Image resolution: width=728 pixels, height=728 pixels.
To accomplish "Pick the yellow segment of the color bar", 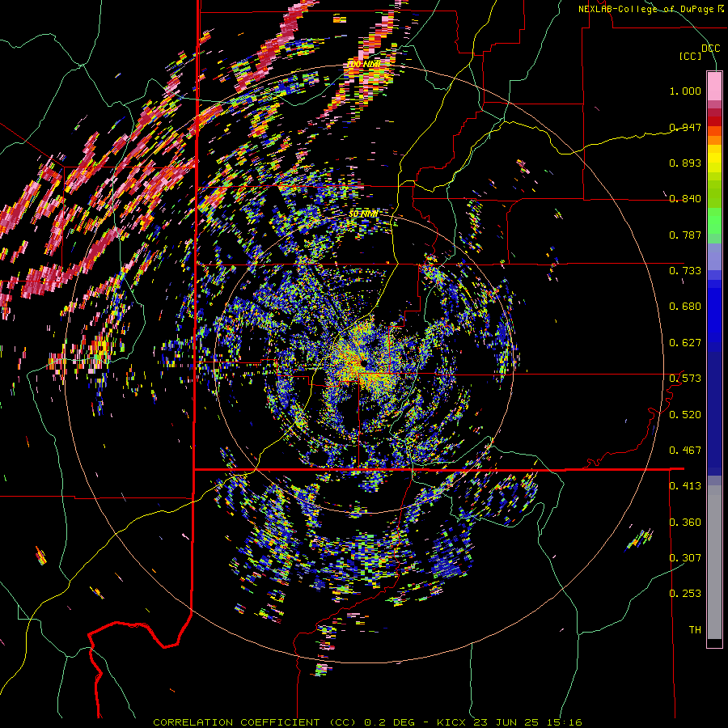I will coord(714,159).
